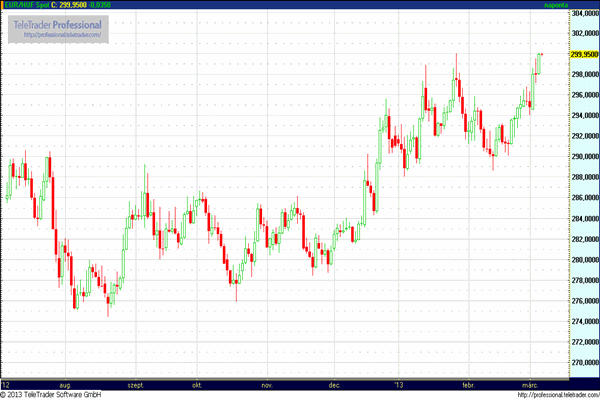Click the TeleTrader Software GmbH copyright text
Image resolution: width=600 pixels, height=400 pixels.
click(x=52, y=395)
